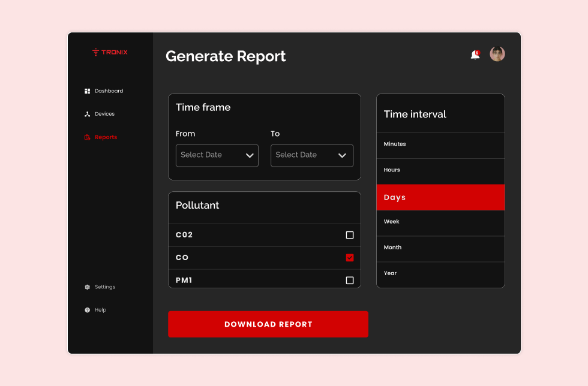This screenshot has width=588, height=386.
Task: Tick the PM1 pollutant checkbox
Action: [x=350, y=280]
